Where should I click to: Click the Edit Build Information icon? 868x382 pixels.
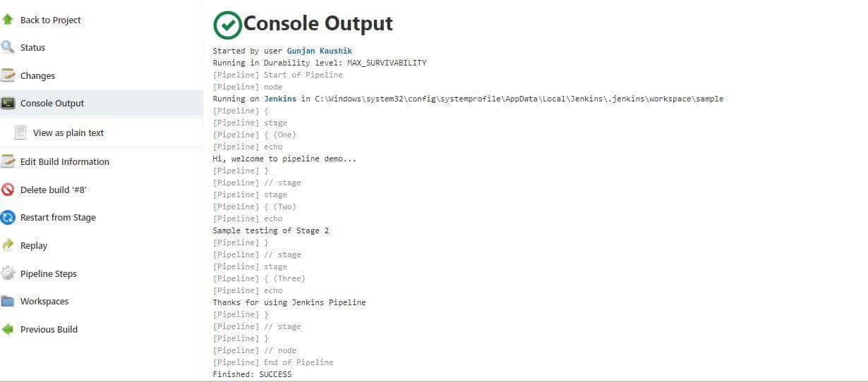click(x=8, y=161)
